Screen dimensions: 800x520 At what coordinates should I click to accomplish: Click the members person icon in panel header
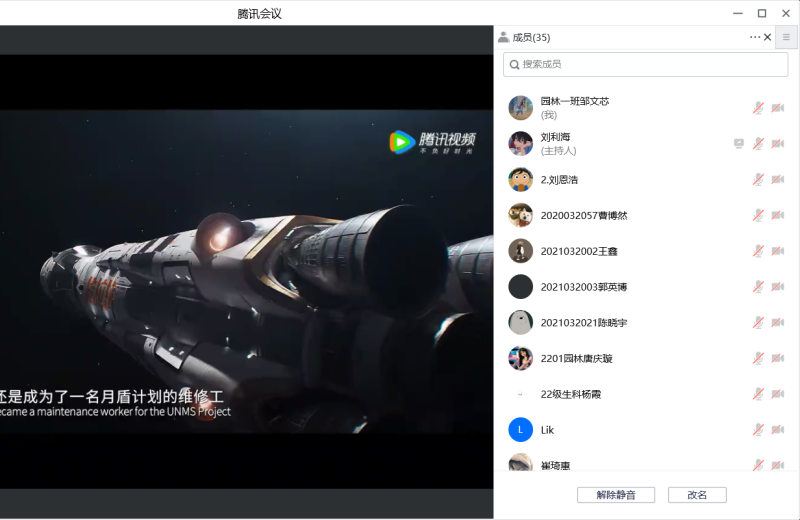pos(503,37)
